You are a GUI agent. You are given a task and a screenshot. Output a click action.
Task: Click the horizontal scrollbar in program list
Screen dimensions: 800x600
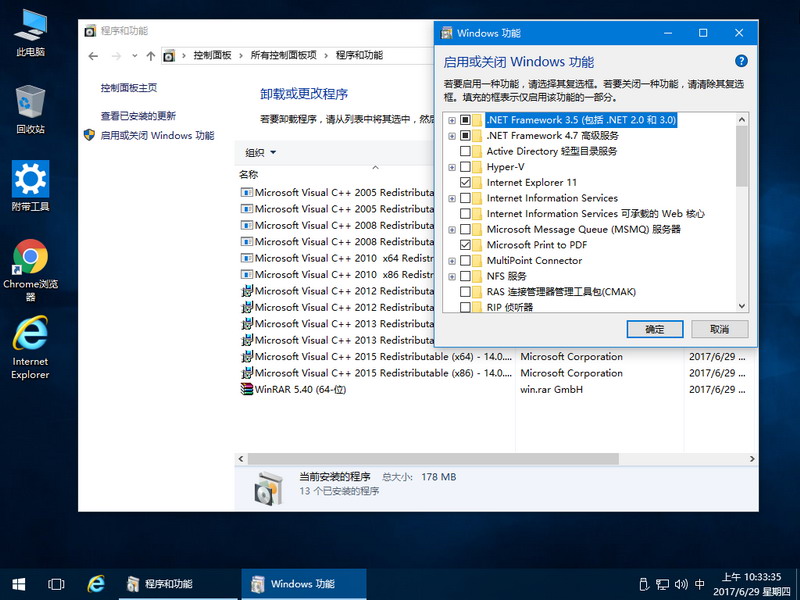coord(433,459)
